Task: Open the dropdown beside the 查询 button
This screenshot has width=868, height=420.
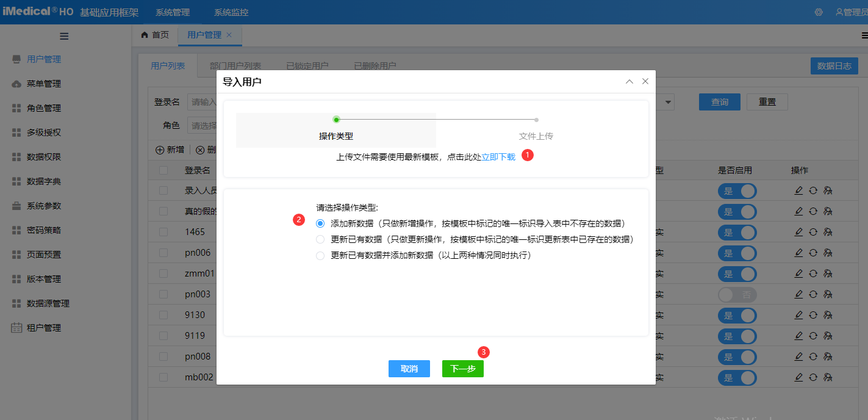Action: click(667, 101)
